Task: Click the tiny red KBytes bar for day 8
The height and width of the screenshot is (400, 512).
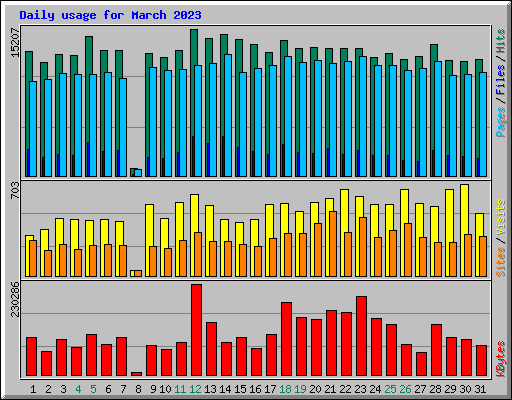Action: click(137, 374)
